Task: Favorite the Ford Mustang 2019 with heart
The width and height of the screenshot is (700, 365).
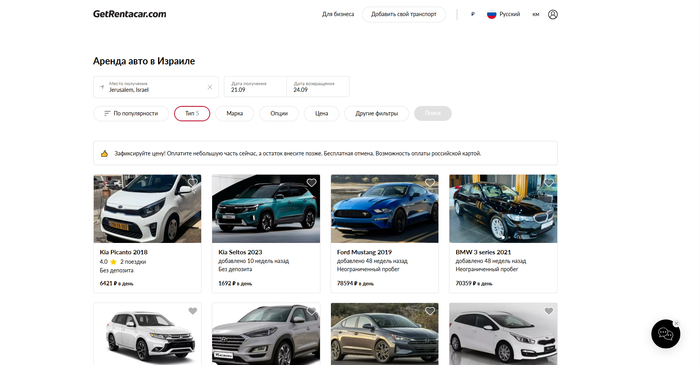Action: pyautogui.click(x=430, y=182)
